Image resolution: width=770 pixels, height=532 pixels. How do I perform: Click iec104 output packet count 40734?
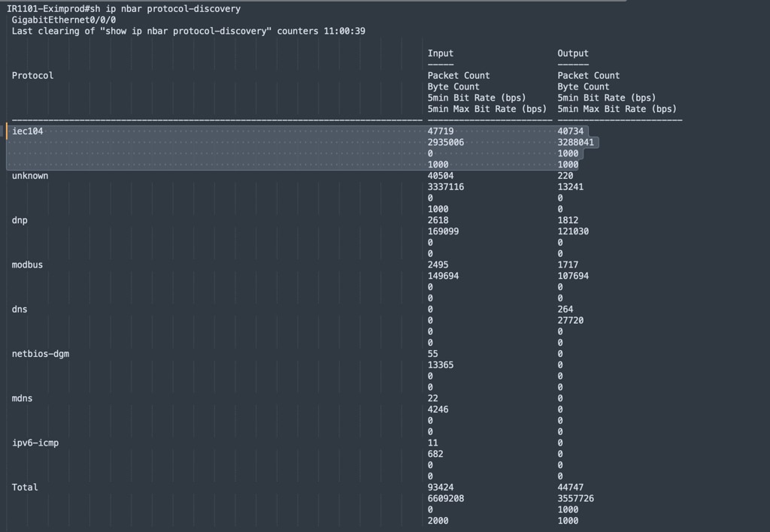(x=570, y=131)
